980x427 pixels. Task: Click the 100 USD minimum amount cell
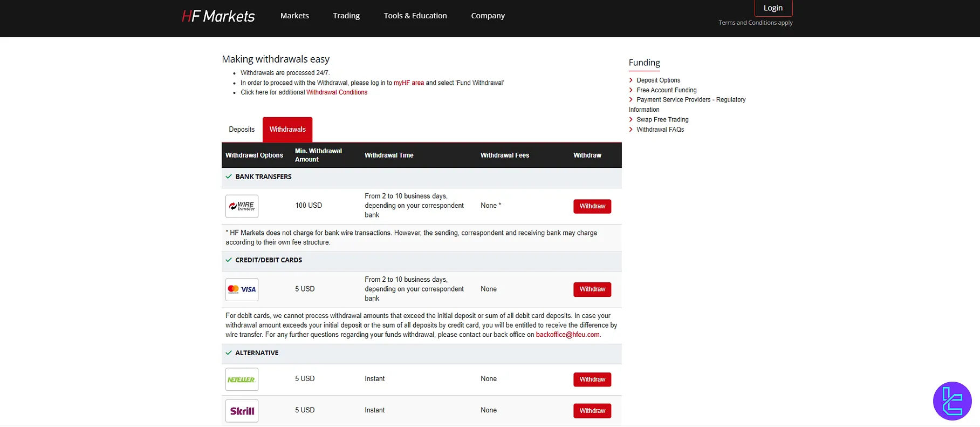(x=309, y=206)
